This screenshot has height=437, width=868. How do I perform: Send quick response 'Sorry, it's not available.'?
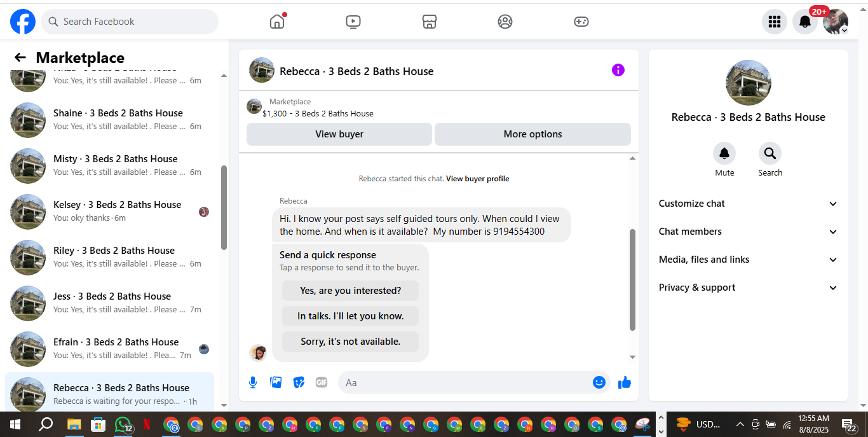point(350,342)
